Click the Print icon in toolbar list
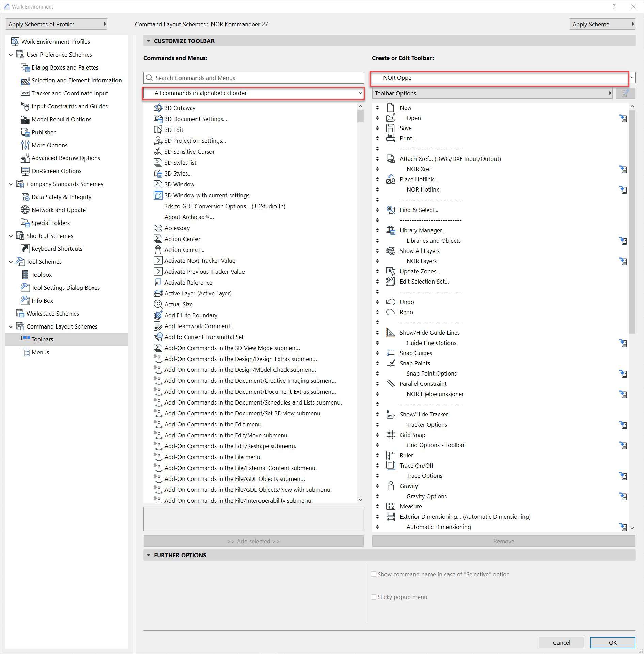The height and width of the screenshot is (654, 644). tap(391, 138)
